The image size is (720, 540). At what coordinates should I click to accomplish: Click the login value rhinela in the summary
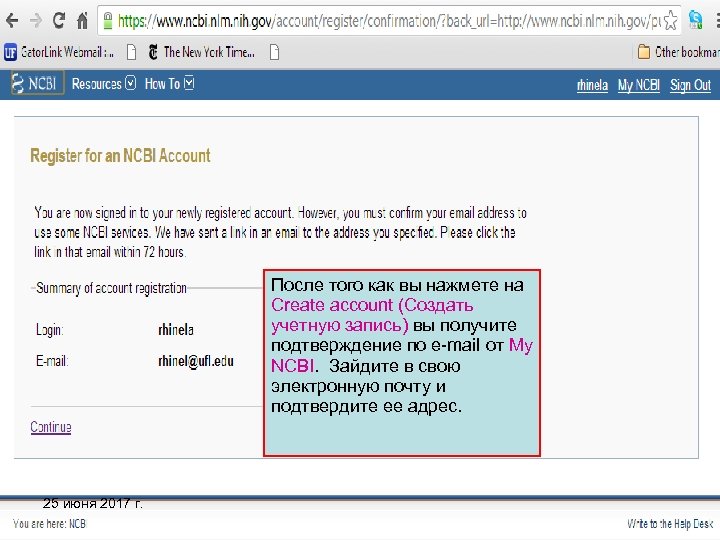(x=176, y=330)
